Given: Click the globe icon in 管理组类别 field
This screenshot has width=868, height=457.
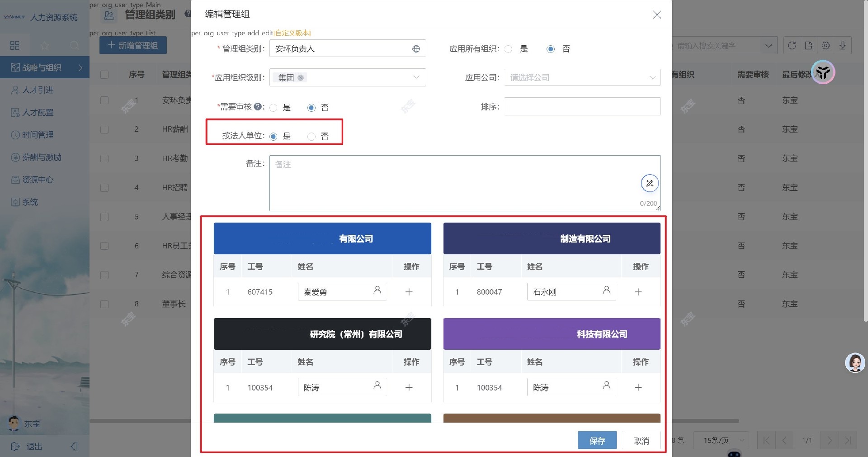Looking at the screenshot, I should coord(416,49).
